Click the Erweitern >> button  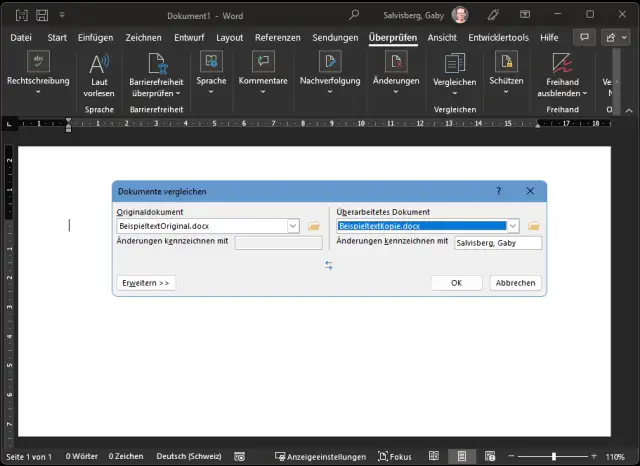pos(146,283)
